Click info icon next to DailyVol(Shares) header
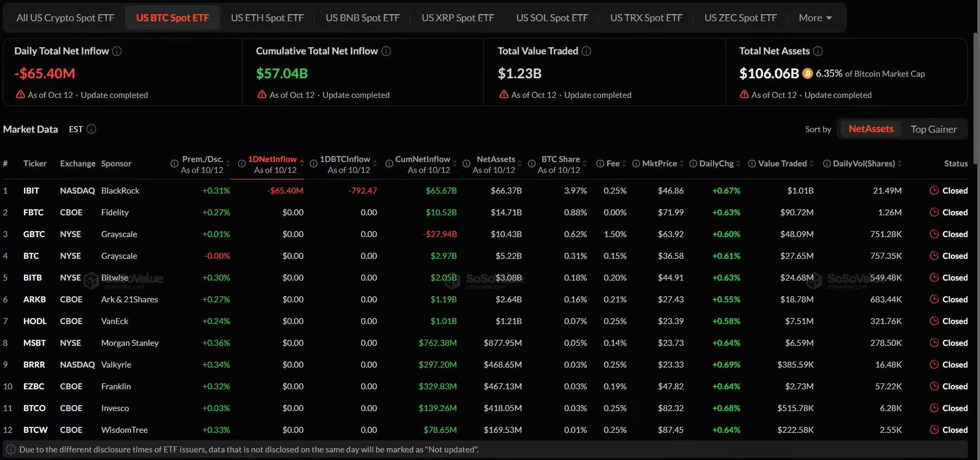 (x=827, y=164)
